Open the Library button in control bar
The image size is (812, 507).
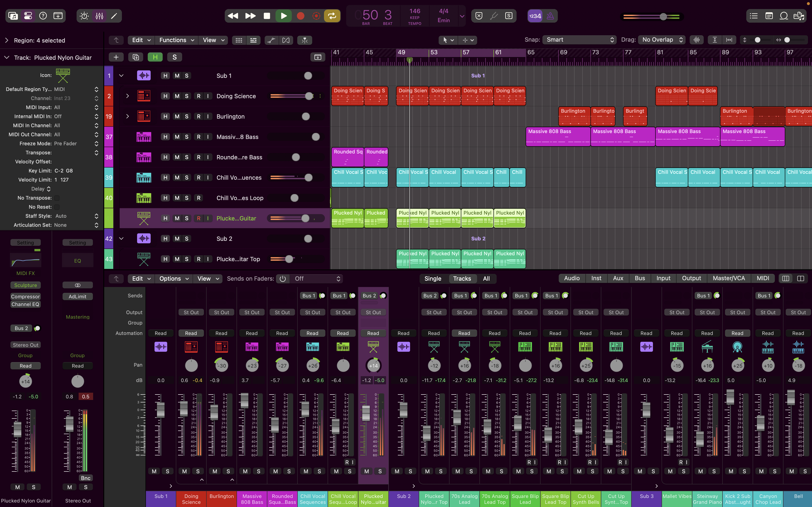click(x=13, y=16)
